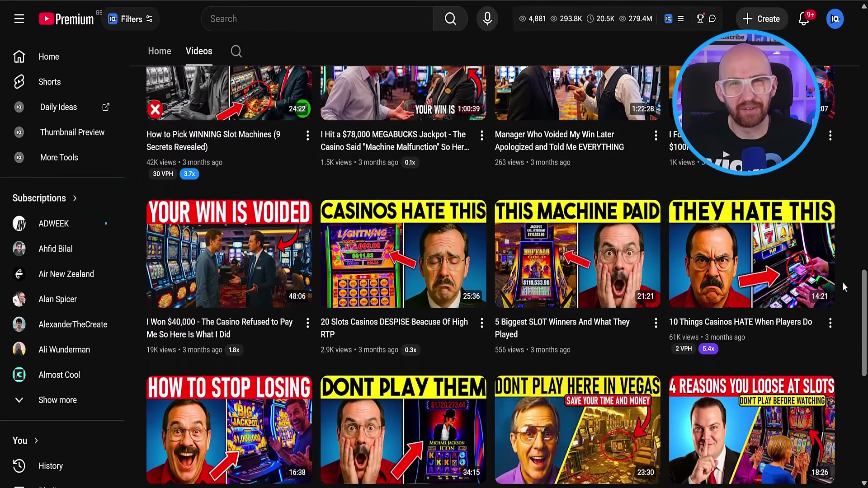
Task: Open the vidIQ Filters button
Action: click(131, 19)
